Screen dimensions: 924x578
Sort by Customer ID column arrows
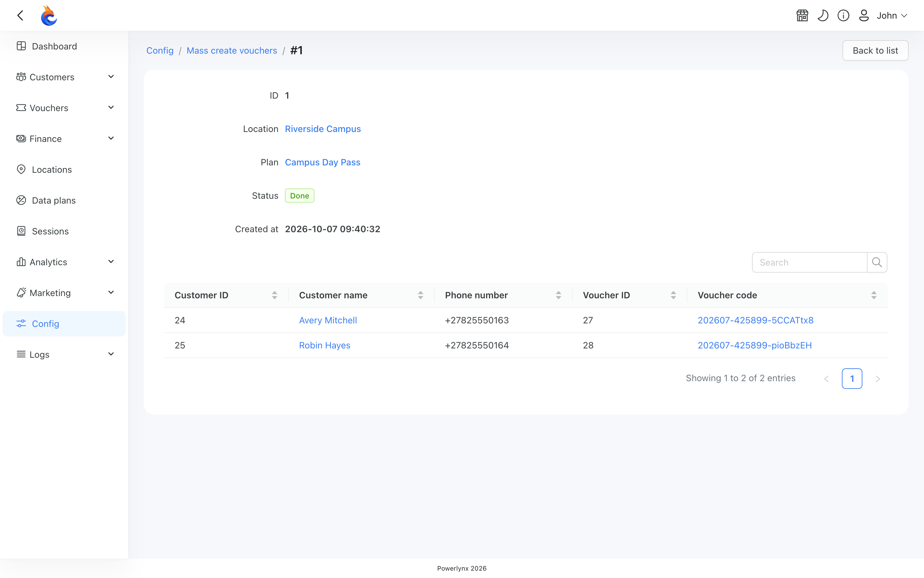coord(275,295)
